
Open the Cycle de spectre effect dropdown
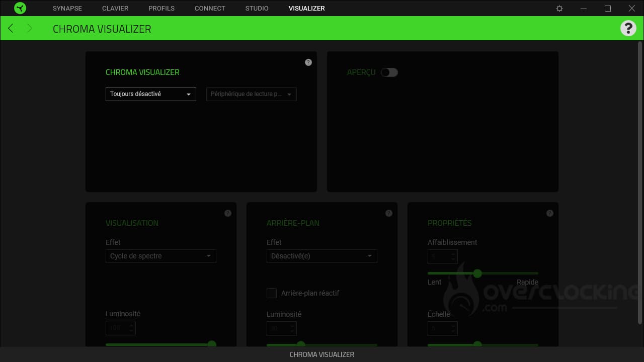pos(161,256)
